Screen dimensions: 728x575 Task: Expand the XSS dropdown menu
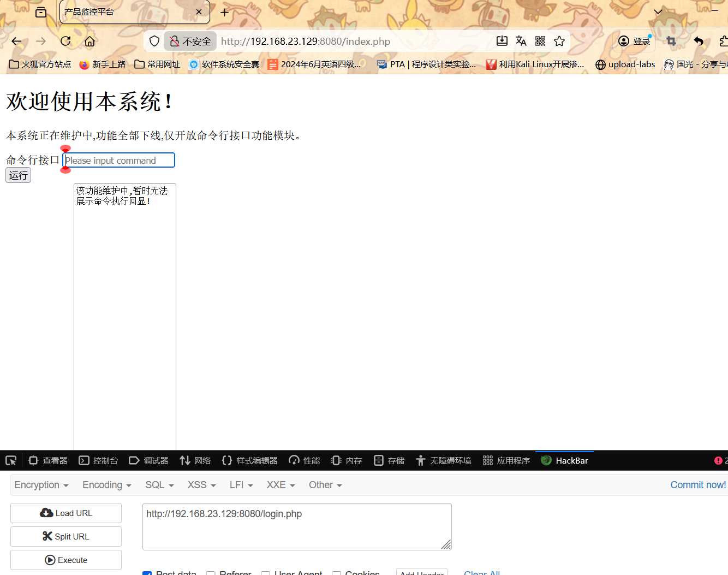201,485
